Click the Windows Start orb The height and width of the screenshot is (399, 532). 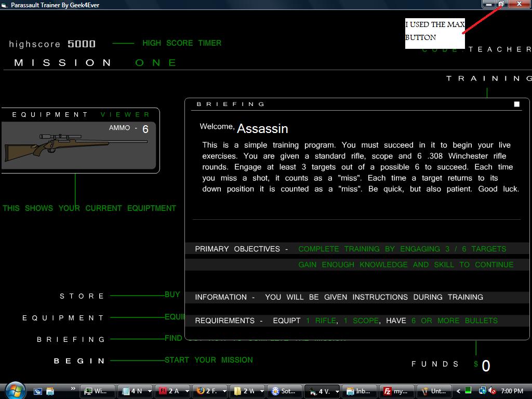[14, 390]
